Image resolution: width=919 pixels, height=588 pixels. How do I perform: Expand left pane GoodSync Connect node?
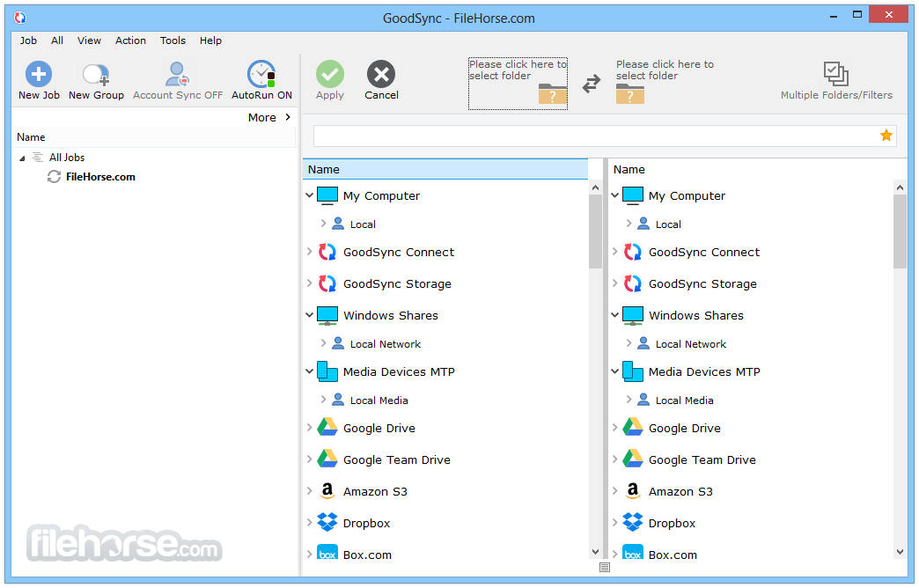(x=310, y=252)
